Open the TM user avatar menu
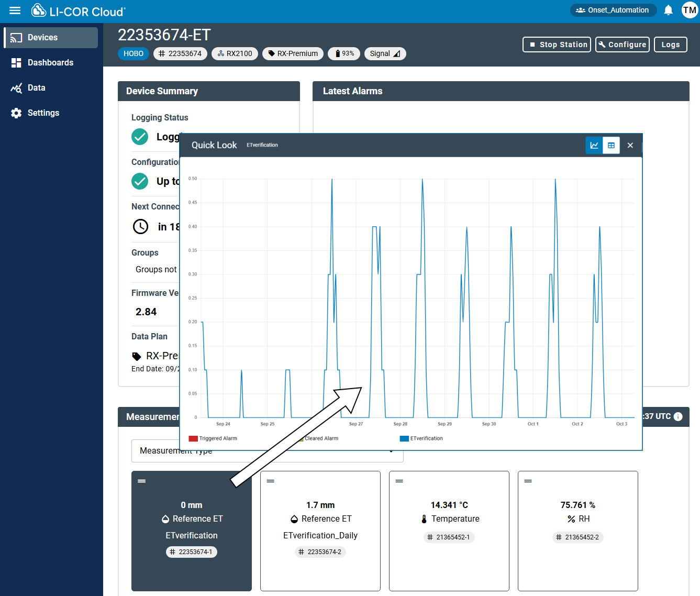 tap(690, 10)
